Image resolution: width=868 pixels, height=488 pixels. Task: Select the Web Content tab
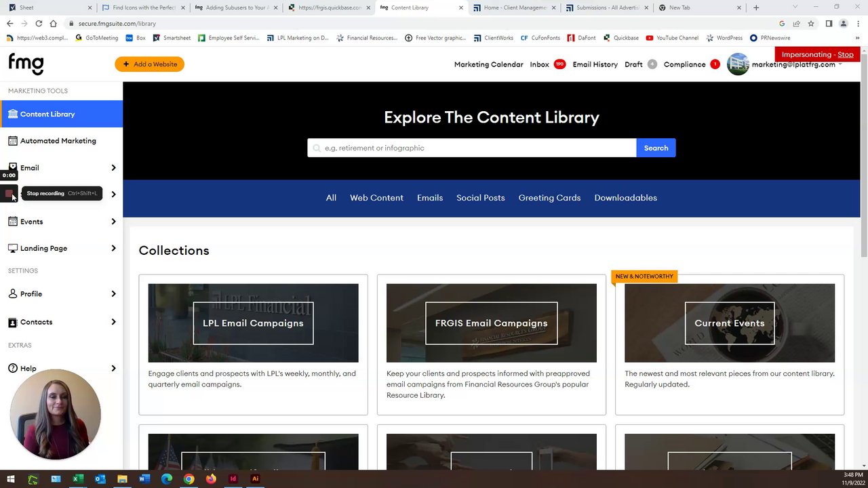(x=376, y=198)
